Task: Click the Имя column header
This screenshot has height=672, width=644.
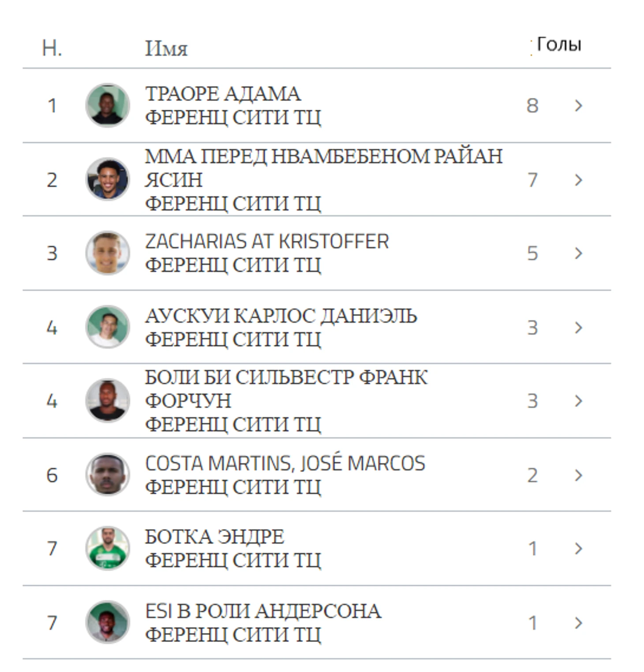Action: 166,48
